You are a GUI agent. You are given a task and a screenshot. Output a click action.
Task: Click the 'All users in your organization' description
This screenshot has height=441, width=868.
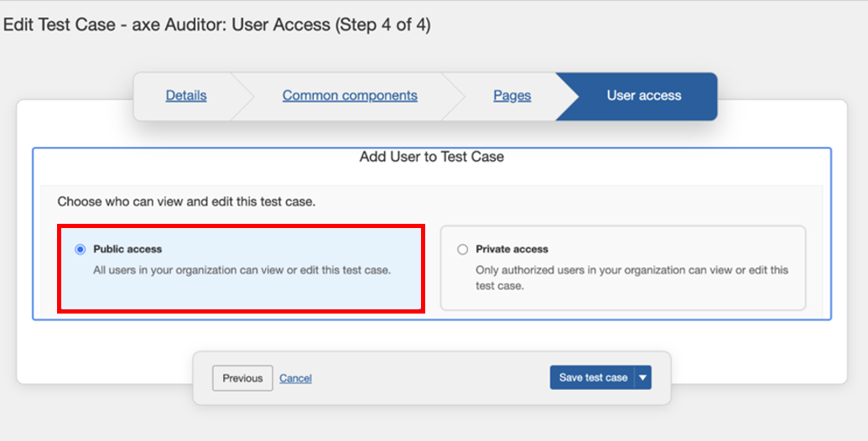coord(242,270)
